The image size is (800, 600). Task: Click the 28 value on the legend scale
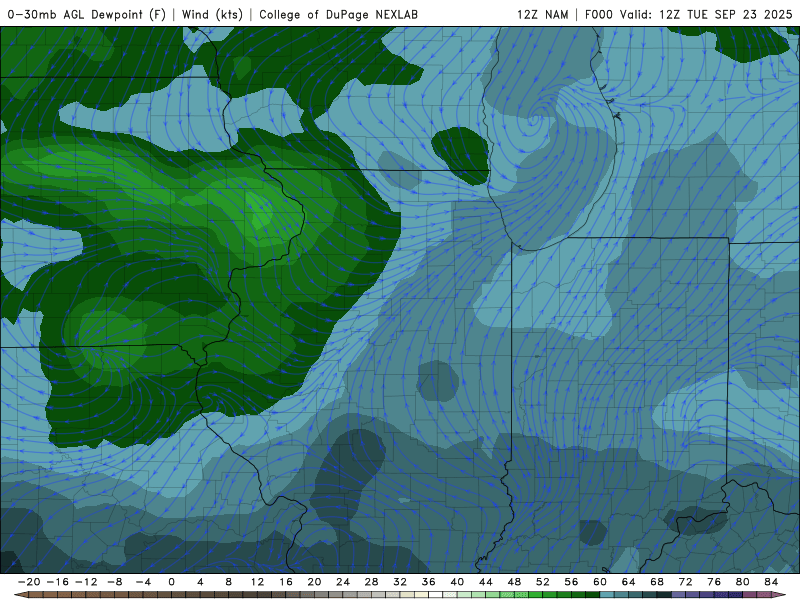click(371, 582)
